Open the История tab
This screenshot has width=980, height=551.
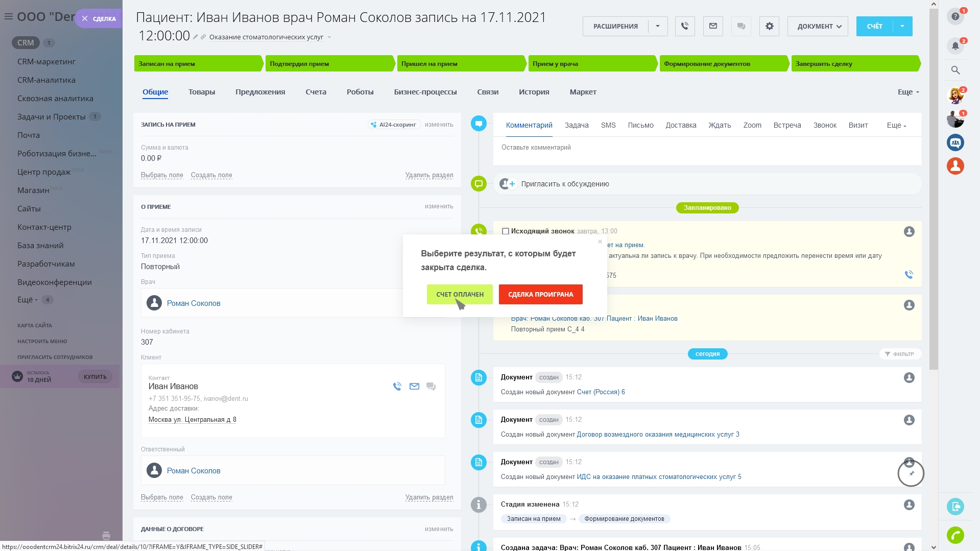pyautogui.click(x=534, y=92)
